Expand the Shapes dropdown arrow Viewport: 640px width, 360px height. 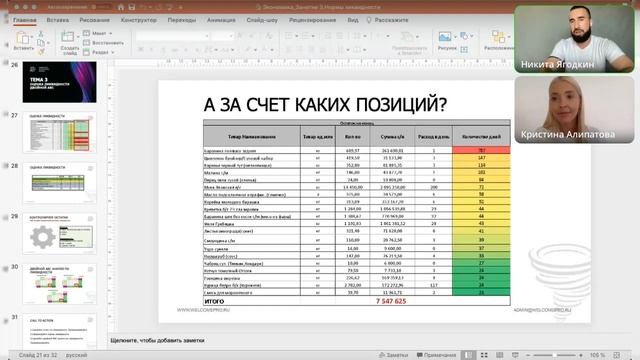pyautogui.click(x=471, y=36)
